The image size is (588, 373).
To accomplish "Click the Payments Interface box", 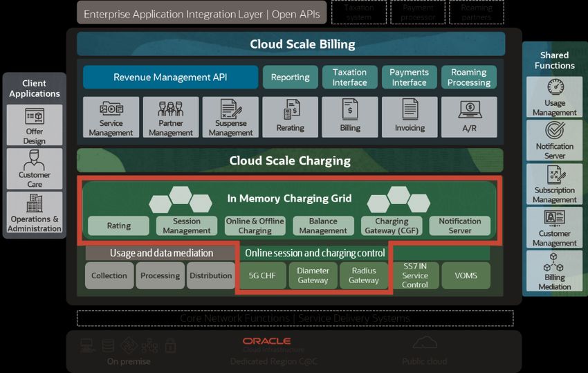I will tap(409, 78).
